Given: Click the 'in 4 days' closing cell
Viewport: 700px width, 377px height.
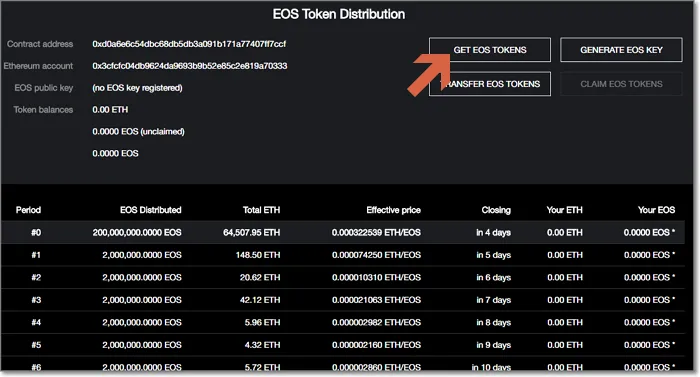Looking at the screenshot, I should (493, 232).
